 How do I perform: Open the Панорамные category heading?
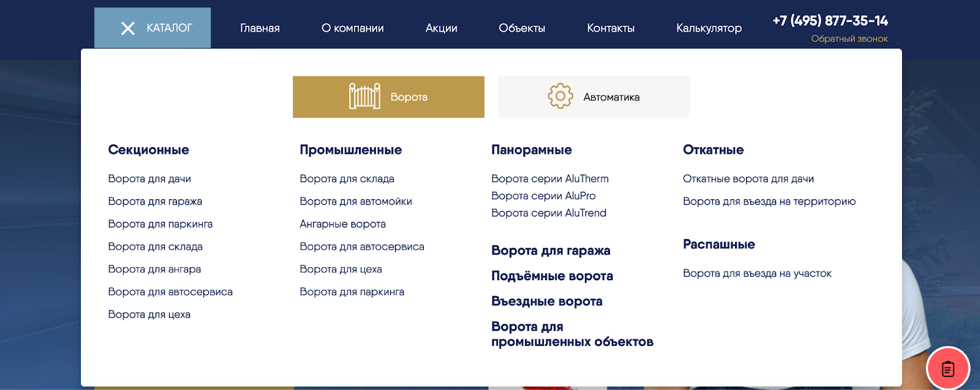532,150
